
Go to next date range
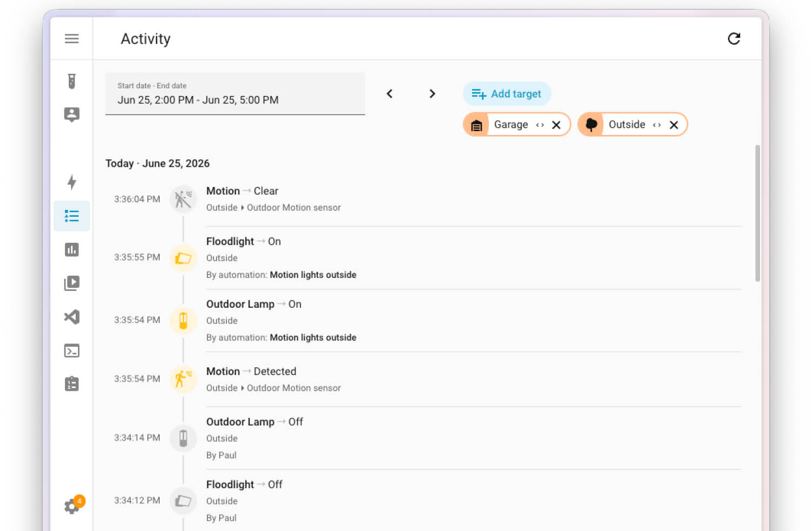tap(432, 93)
